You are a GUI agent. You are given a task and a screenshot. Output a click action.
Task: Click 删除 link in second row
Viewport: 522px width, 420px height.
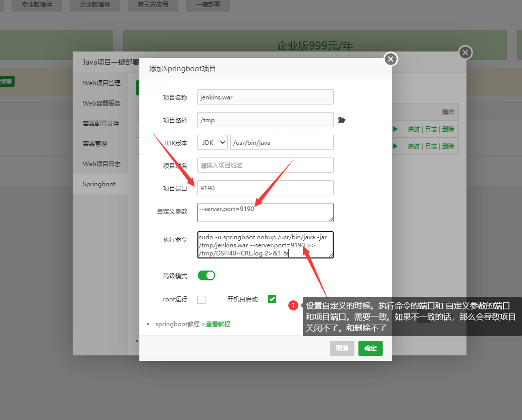pos(448,146)
